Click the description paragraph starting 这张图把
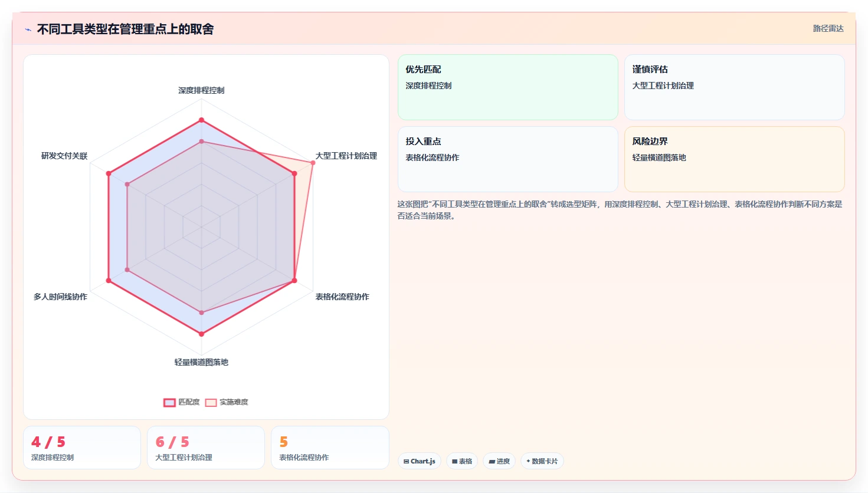The height and width of the screenshot is (493, 868). [x=620, y=210]
